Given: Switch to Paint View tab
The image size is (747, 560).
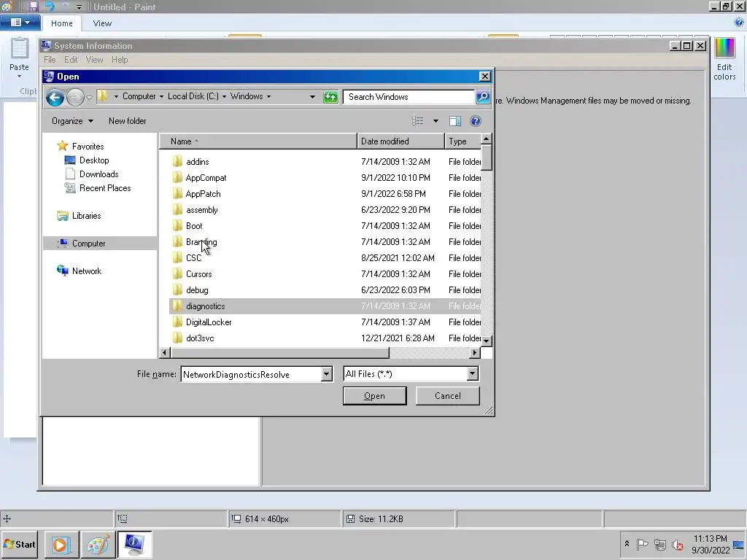Looking at the screenshot, I should pyautogui.click(x=102, y=23).
